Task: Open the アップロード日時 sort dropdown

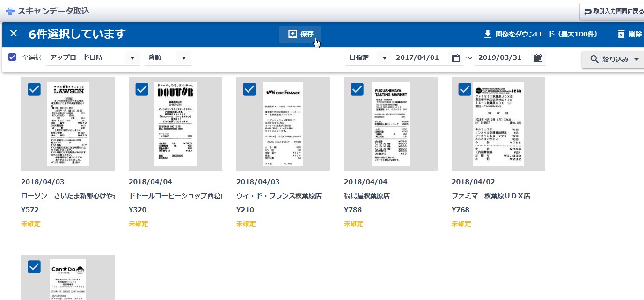Action: [x=93, y=58]
